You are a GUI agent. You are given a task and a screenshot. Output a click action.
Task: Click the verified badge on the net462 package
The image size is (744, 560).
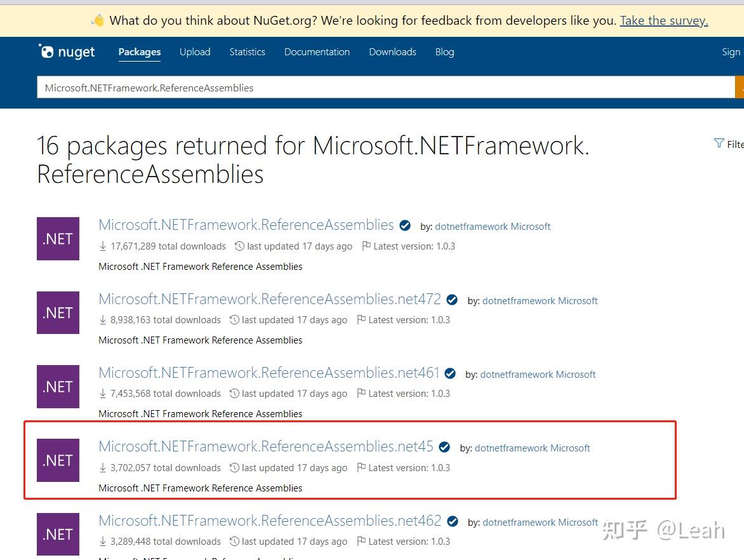tap(452, 521)
